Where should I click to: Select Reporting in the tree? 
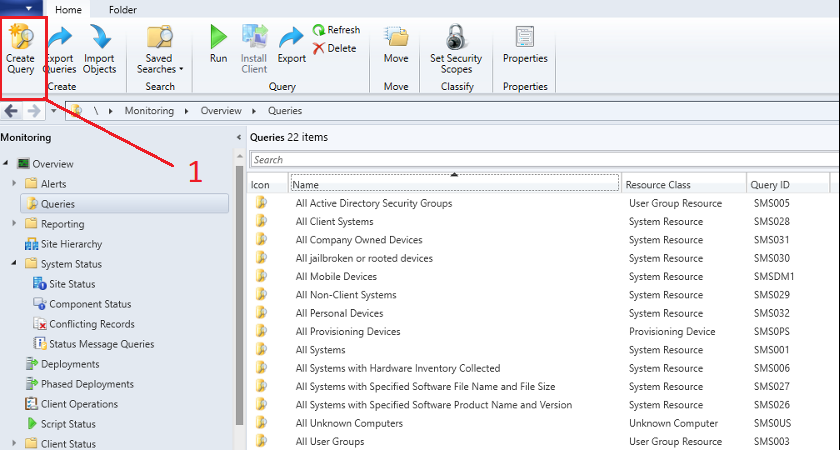pyautogui.click(x=63, y=224)
